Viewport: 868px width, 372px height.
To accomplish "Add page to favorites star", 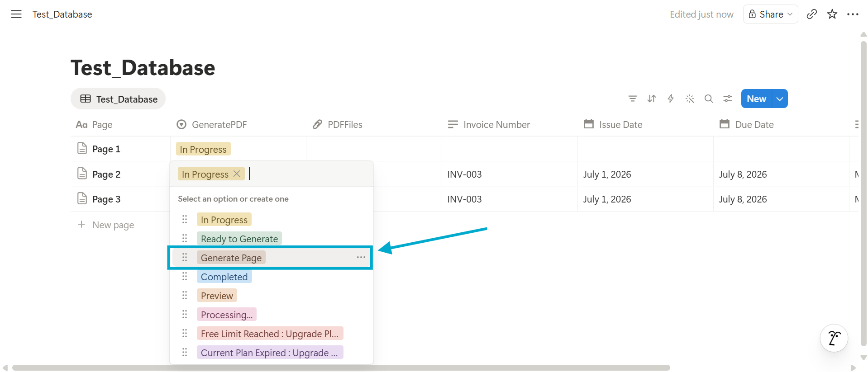I will click(x=832, y=14).
